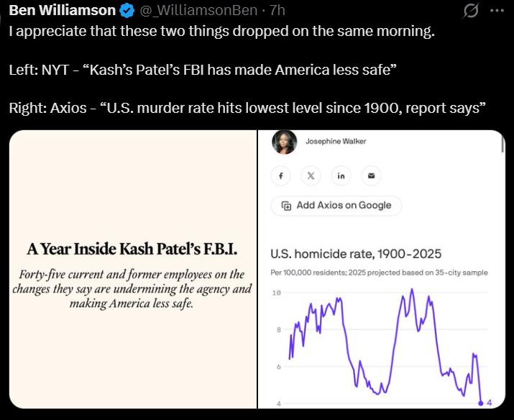Click the headline A Year Inside Kash Patel's F.B.I.
The image size is (514, 420).
(132, 250)
